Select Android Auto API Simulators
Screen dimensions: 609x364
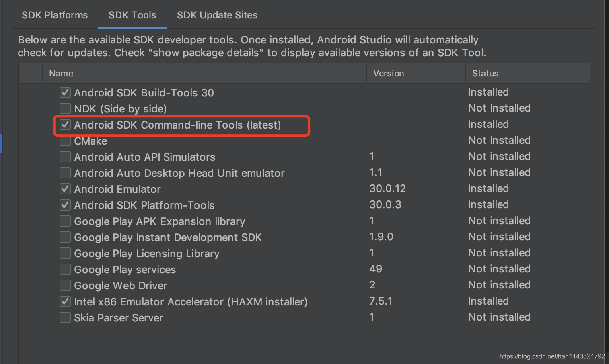[x=65, y=156]
